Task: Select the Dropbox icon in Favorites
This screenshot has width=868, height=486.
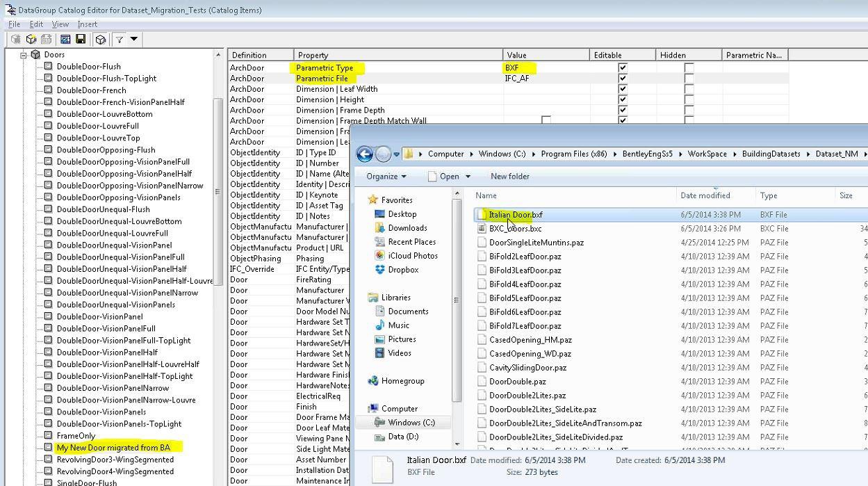Action: pyautogui.click(x=379, y=270)
